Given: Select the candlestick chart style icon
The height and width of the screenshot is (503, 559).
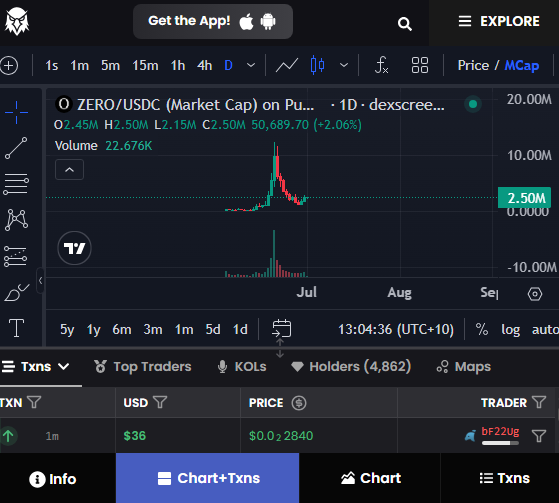Looking at the screenshot, I should coord(317,65).
